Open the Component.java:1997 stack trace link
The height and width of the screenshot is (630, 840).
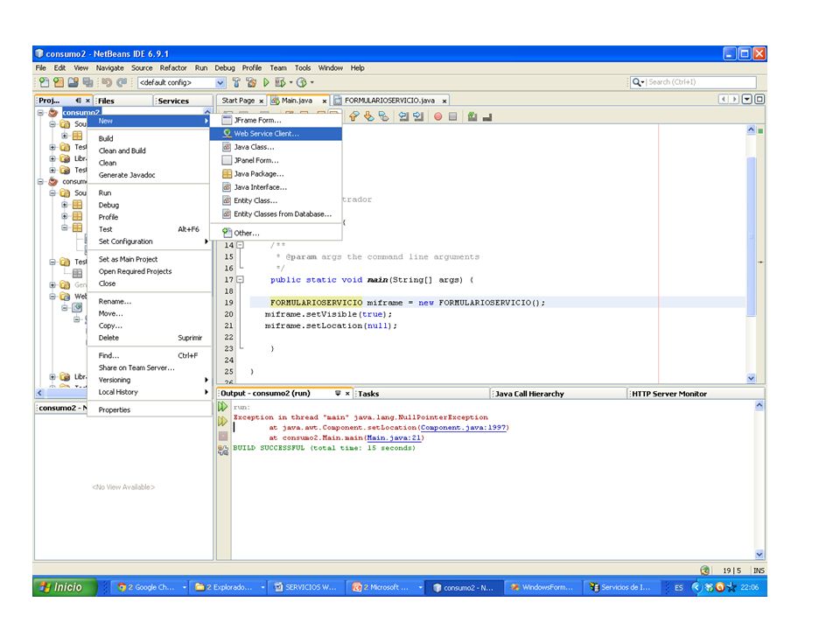464,428
